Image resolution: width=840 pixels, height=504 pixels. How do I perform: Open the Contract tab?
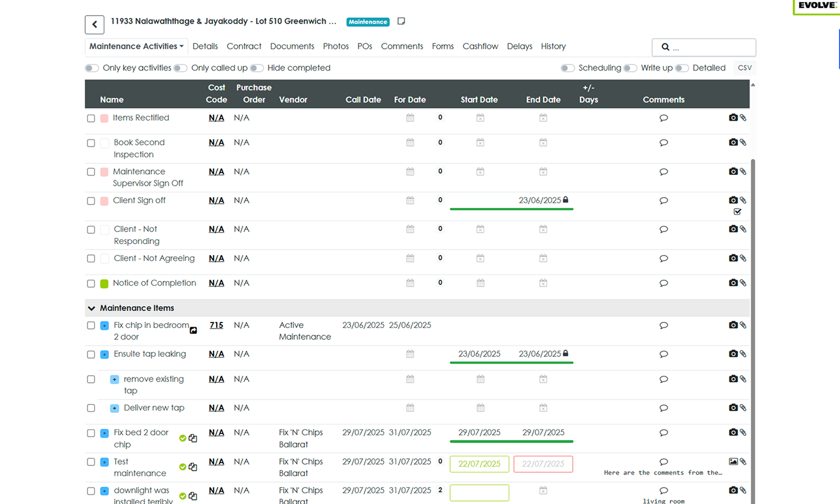point(244,46)
